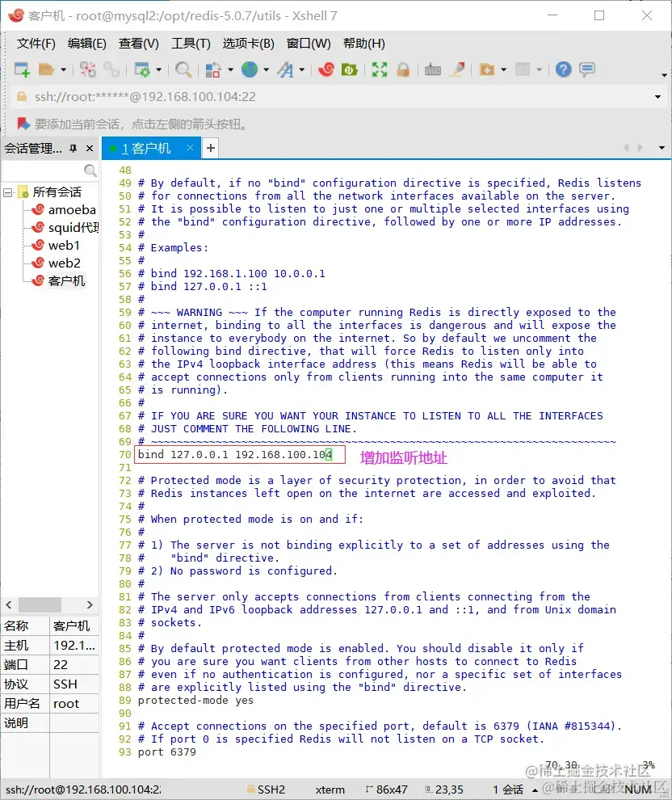
Task: Click the highlight pen icon
Action: pyautogui.click(x=457, y=69)
